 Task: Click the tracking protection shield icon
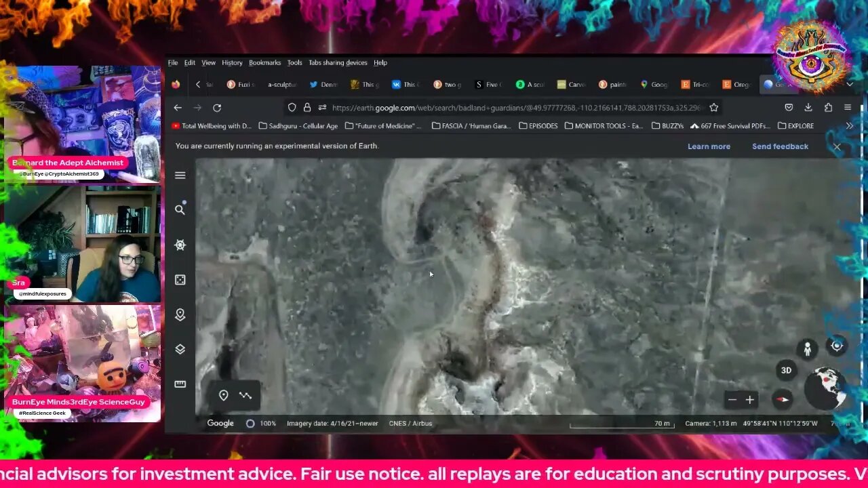click(x=292, y=107)
